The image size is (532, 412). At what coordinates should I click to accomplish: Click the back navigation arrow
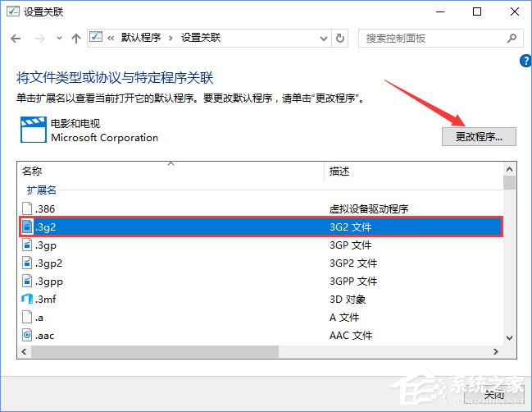pos(16,39)
